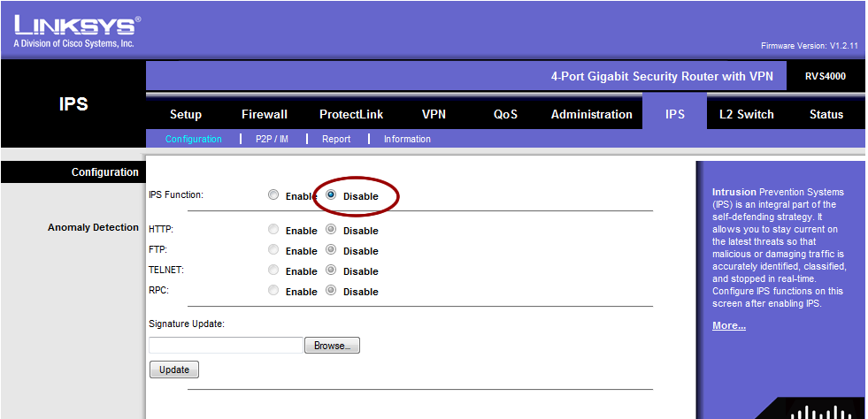Click the RVS4000 model label
The width and height of the screenshot is (868, 419).
(x=825, y=76)
